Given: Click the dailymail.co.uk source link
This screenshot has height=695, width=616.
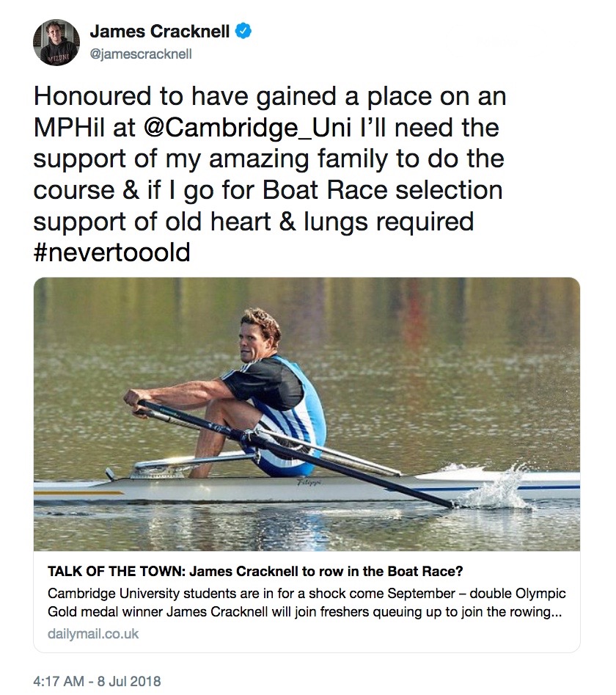Looking at the screenshot, I should [92, 633].
